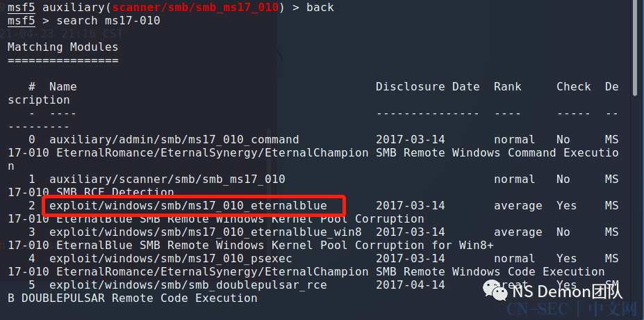The width and height of the screenshot is (644, 320).
Task: Click the 'search ms17-010' command text
Action: (x=108, y=21)
